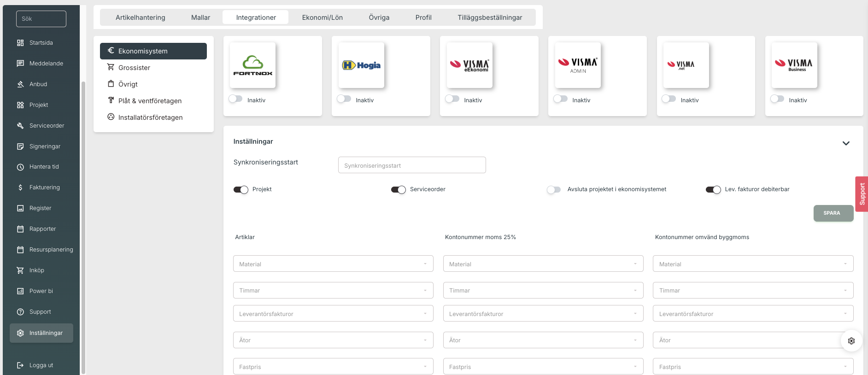Open Register icon in sidebar
Screen dimensions: 868x375
20,208
